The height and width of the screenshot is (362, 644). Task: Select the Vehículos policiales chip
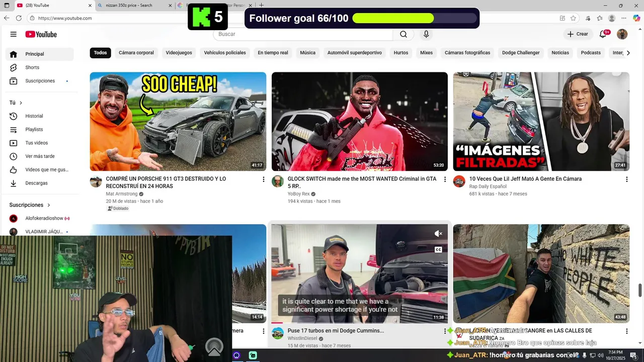coord(225,53)
